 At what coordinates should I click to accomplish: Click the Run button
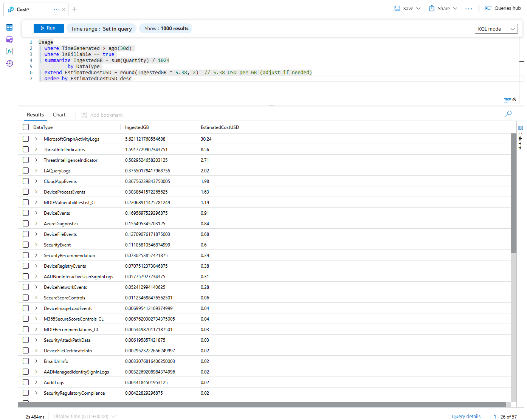48,28
